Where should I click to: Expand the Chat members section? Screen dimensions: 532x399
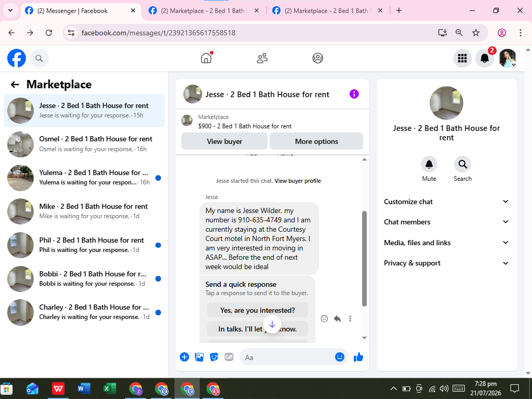(x=446, y=222)
